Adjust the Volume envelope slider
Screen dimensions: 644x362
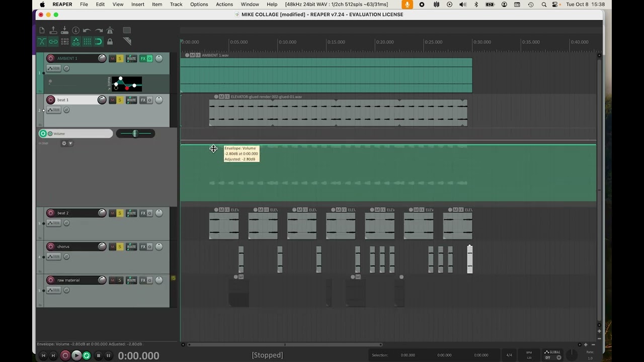135,134
